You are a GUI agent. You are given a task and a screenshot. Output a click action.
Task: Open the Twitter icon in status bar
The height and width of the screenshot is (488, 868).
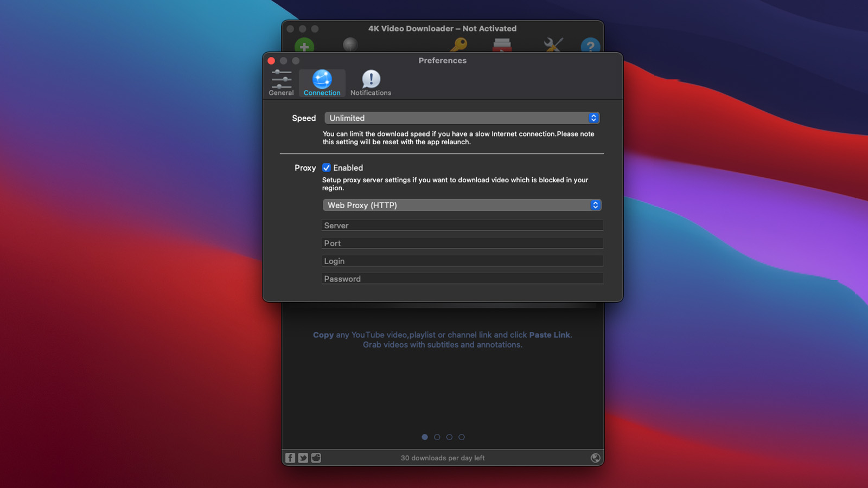click(303, 458)
